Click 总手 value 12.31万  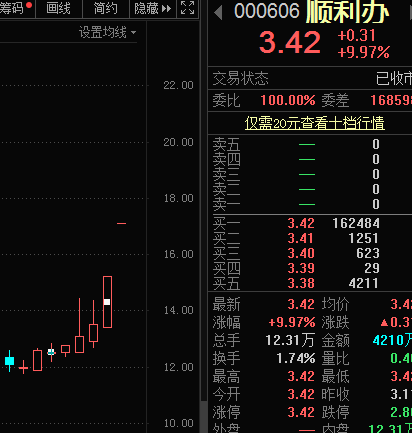[x=290, y=340]
